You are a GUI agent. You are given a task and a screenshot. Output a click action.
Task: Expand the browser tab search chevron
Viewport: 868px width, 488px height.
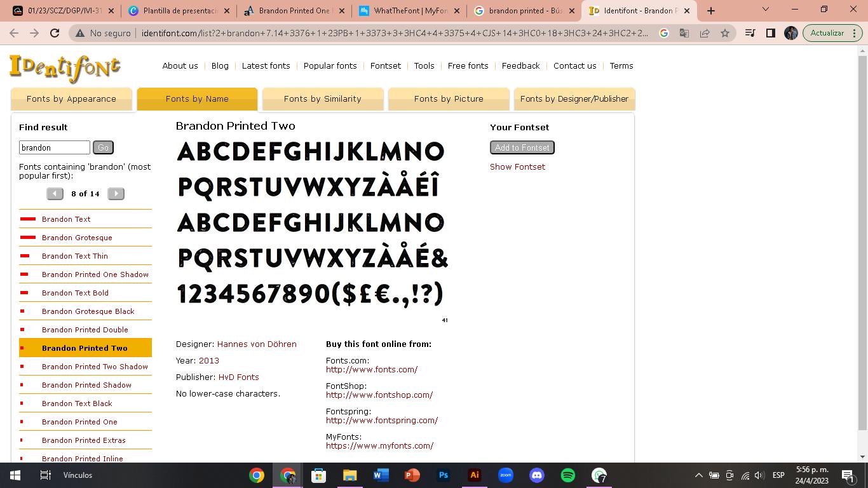click(x=766, y=10)
